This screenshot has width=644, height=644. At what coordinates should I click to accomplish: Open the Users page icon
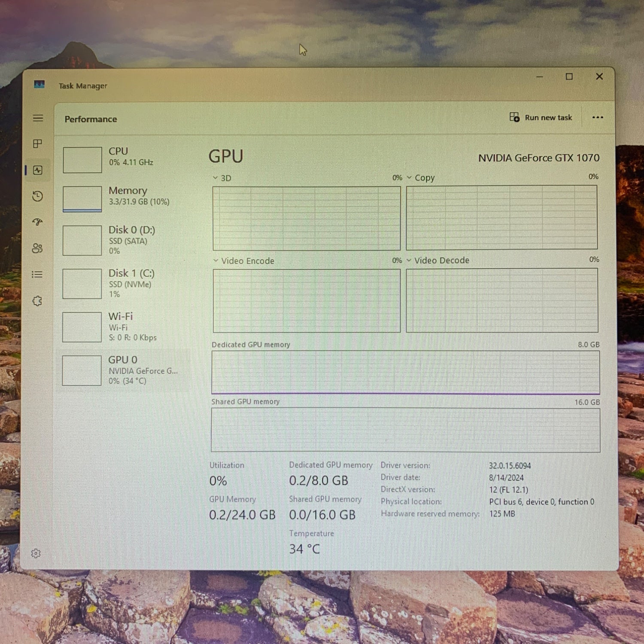pyautogui.click(x=37, y=248)
